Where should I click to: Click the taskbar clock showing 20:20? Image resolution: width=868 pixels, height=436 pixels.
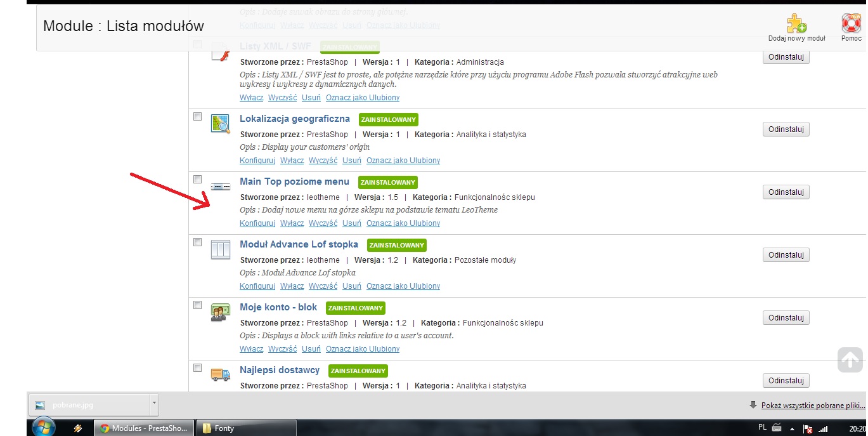[x=857, y=428]
